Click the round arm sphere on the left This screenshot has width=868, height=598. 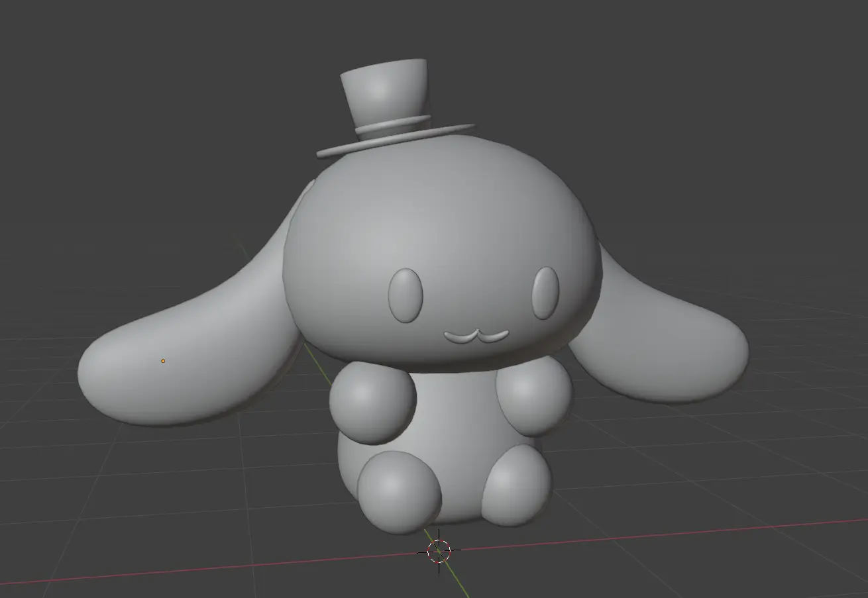pyautogui.click(x=372, y=402)
